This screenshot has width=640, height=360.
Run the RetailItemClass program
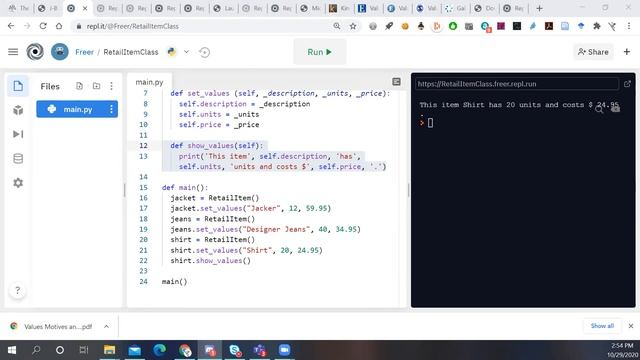click(x=320, y=52)
